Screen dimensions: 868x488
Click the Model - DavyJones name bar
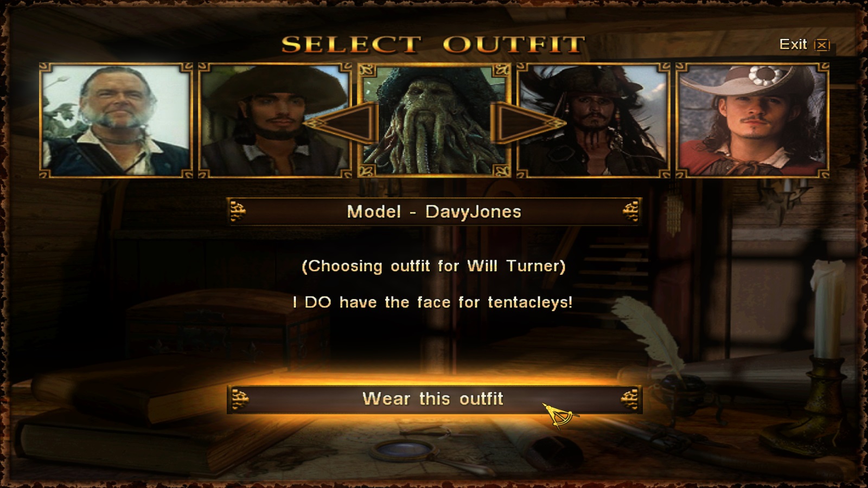click(434, 211)
